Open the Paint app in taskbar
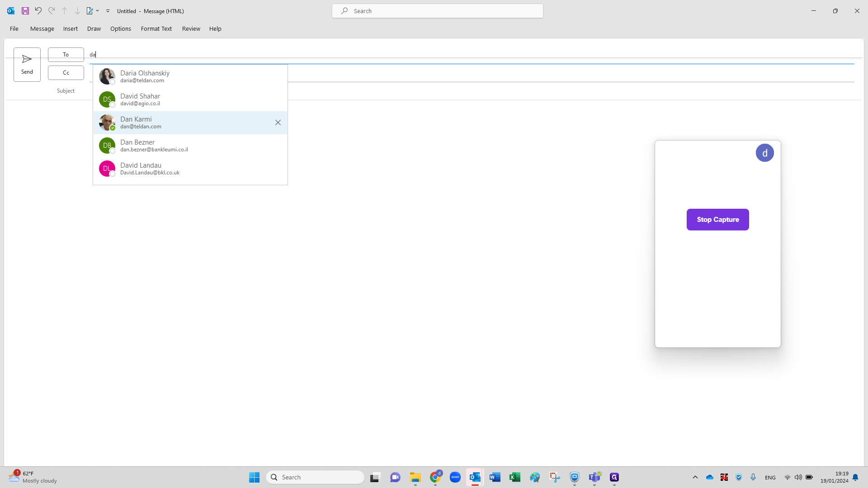The height and width of the screenshot is (488, 868). pyautogui.click(x=535, y=477)
